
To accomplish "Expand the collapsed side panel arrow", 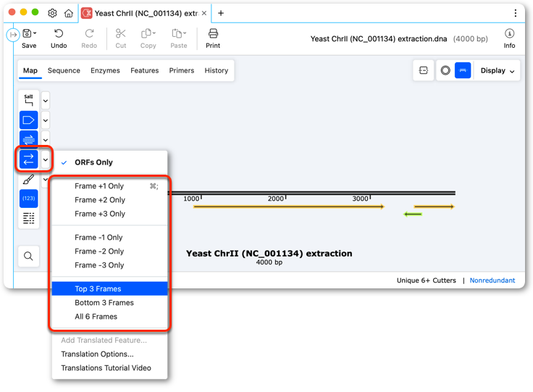I will (13, 35).
